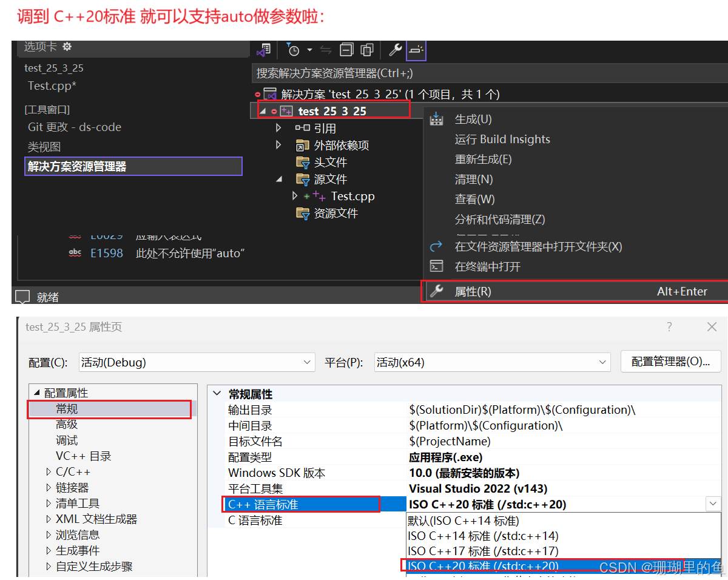Image resolution: width=728 pixels, height=580 pixels.
Task: Choose 属性(R) from the context menu
Action: (x=574, y=291)
